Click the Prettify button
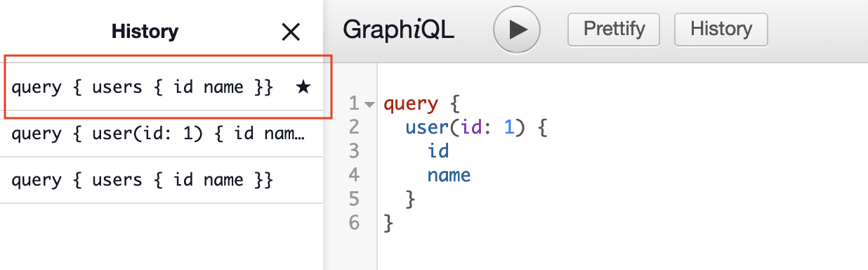 [x=613, y=30]
